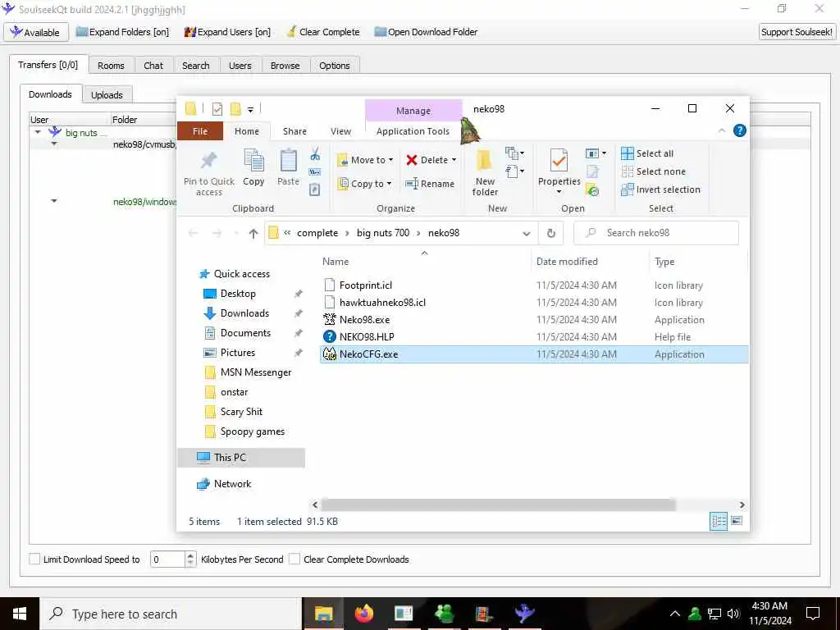Open the File menu tab
This screenshot has height=630, width=840.
pyautogui.click(x=200, y=131)
